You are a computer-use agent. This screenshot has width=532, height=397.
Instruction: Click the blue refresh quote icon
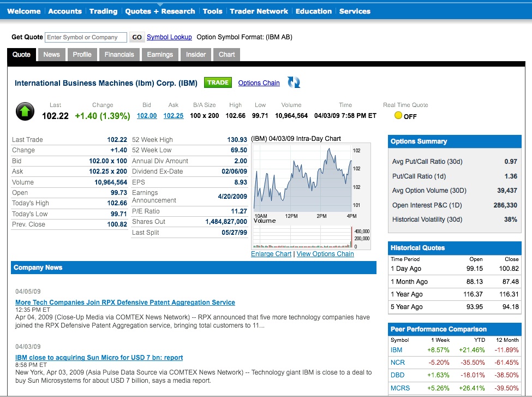click(294, 82)
